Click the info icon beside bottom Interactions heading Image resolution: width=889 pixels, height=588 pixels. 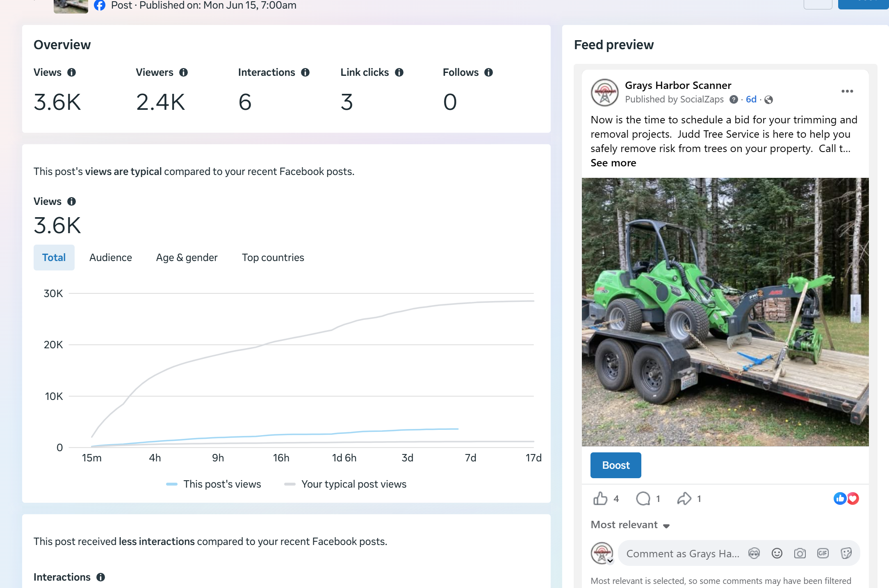click(101, 577)
